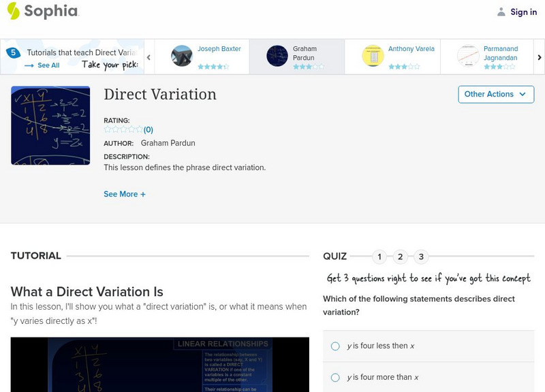The image size is (545, 392).
Task: Click the QUIZ section heading
Action: pos(334,257)
